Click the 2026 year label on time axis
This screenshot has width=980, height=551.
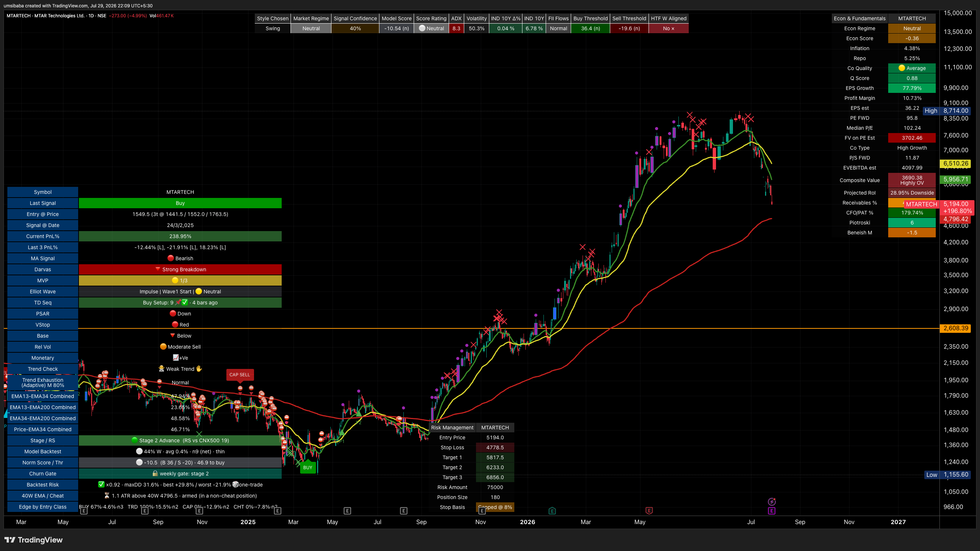pos(527,522)
